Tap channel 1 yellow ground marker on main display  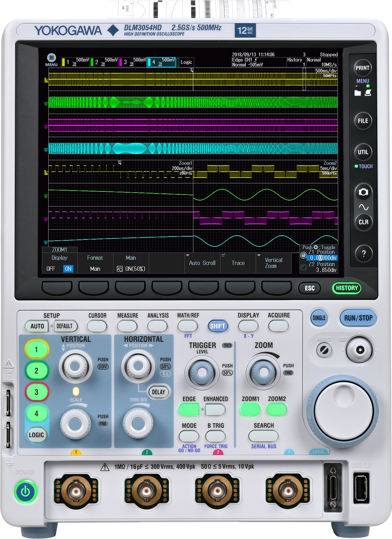point(46,80)
